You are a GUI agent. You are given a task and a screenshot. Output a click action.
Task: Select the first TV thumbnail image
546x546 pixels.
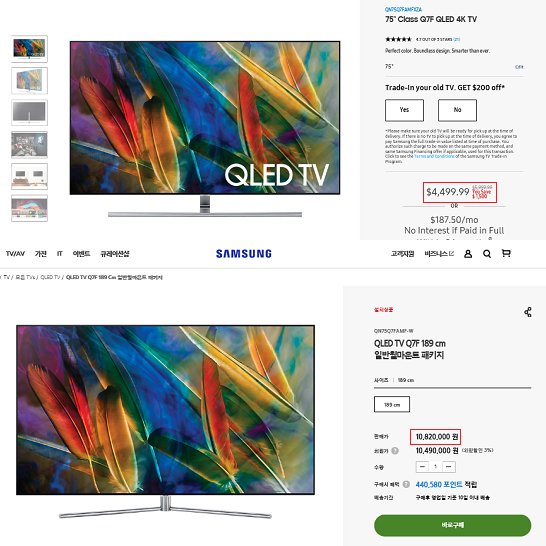(x=29, y=49)
